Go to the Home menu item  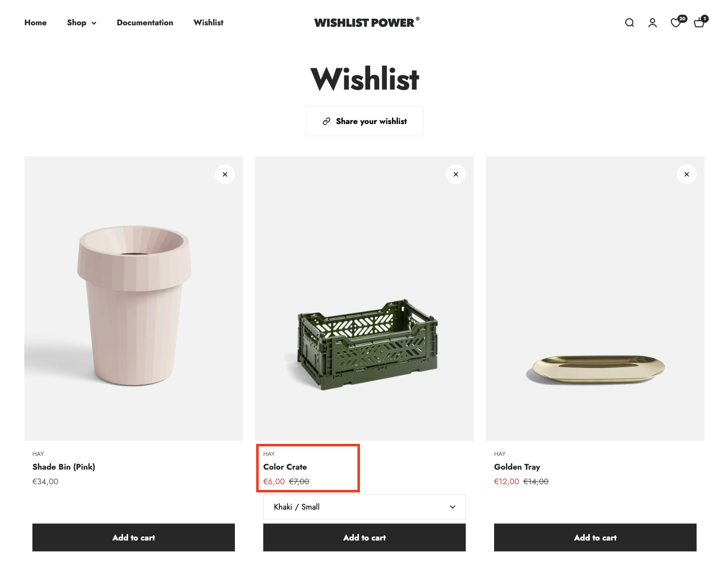point(35,23)
